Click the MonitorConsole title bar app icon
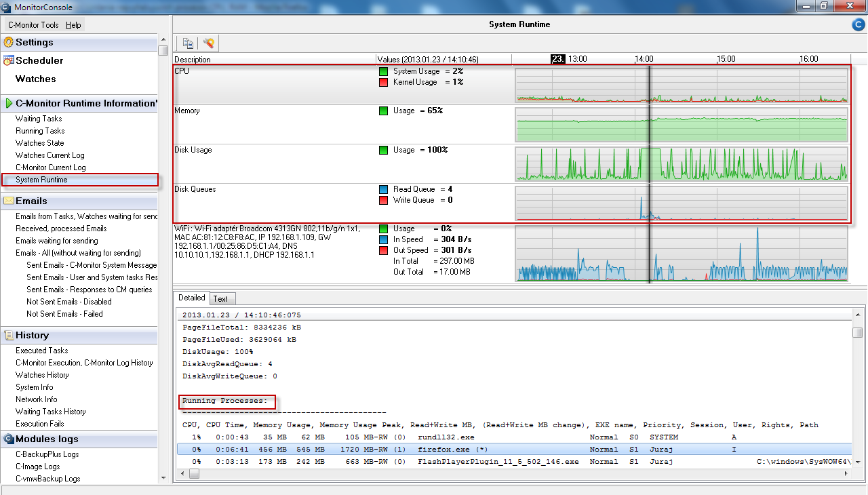Screen dimensions: 868x495 click(6, 6)
